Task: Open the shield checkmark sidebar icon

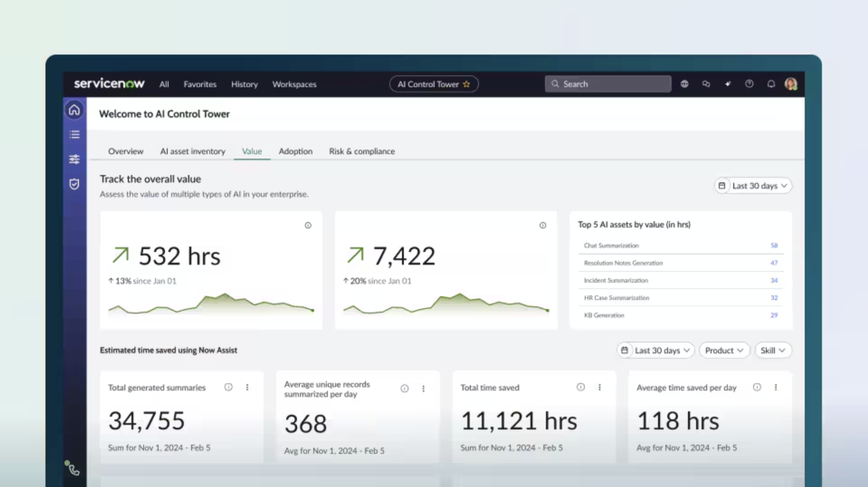Action: (74, 184)
